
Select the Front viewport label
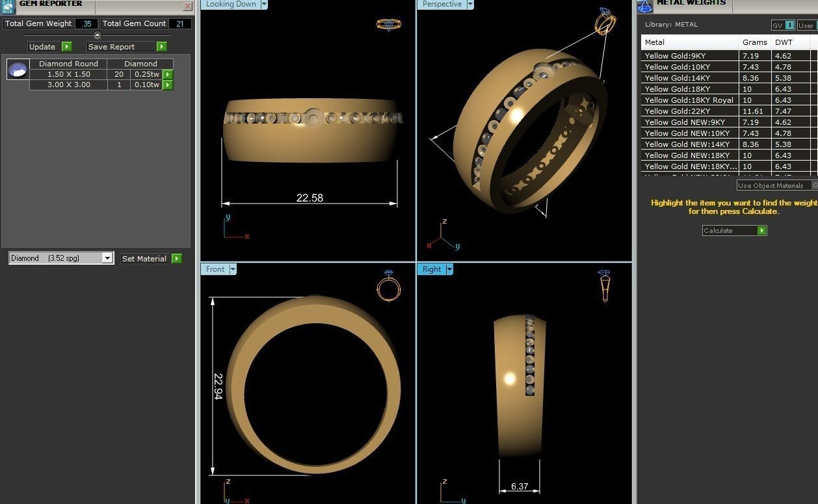[x=215, y=269]
